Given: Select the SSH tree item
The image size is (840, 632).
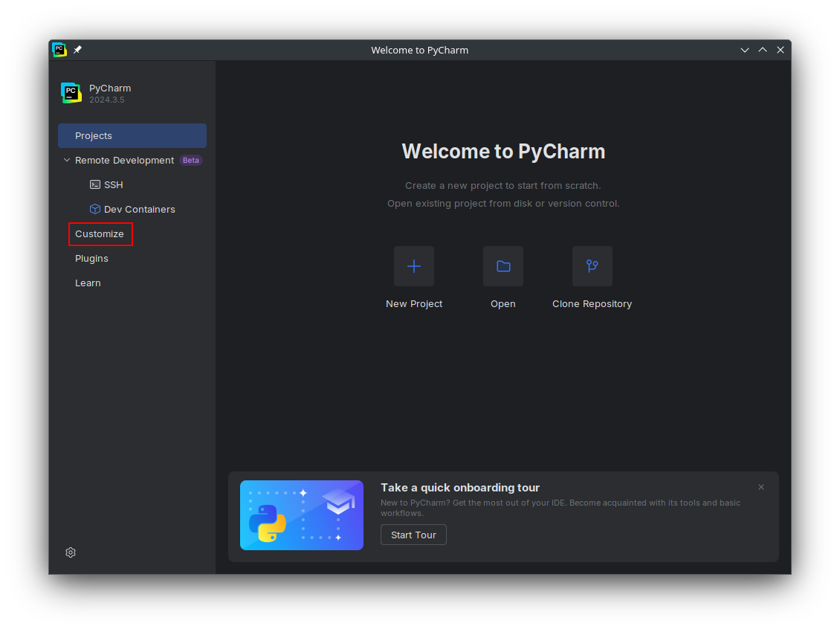Looking at the screenshot, I should (x=114, y=184).
